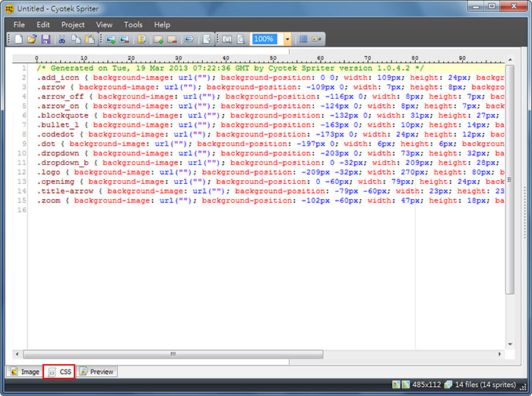532x396 pixels.
Task: Click the Cyotek Spriter title bar icon
Action: click(x=9, y=9)
